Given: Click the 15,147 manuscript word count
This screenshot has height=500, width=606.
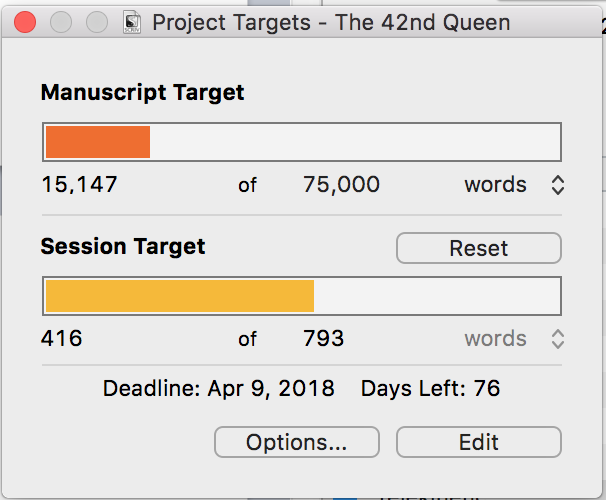Looking at the screenshot, I should pyautogui.click(x=79, y=185).
